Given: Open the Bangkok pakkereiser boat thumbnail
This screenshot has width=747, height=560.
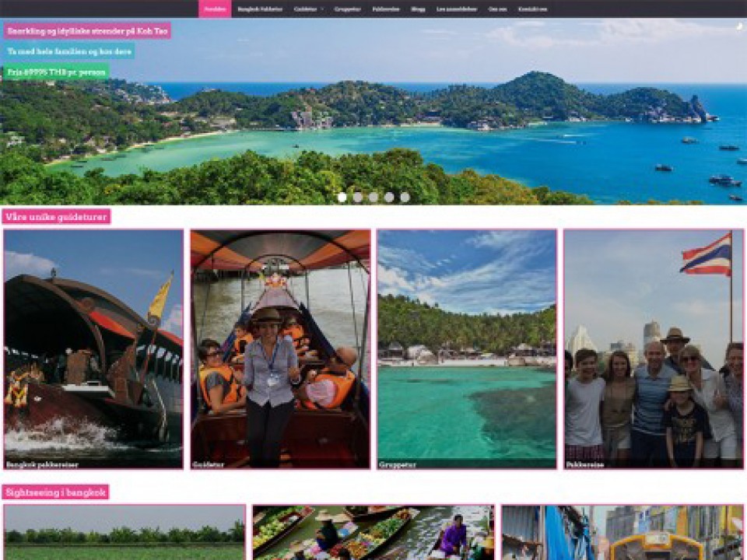Looking at the screenshot, I should click(x=93, y=349).
